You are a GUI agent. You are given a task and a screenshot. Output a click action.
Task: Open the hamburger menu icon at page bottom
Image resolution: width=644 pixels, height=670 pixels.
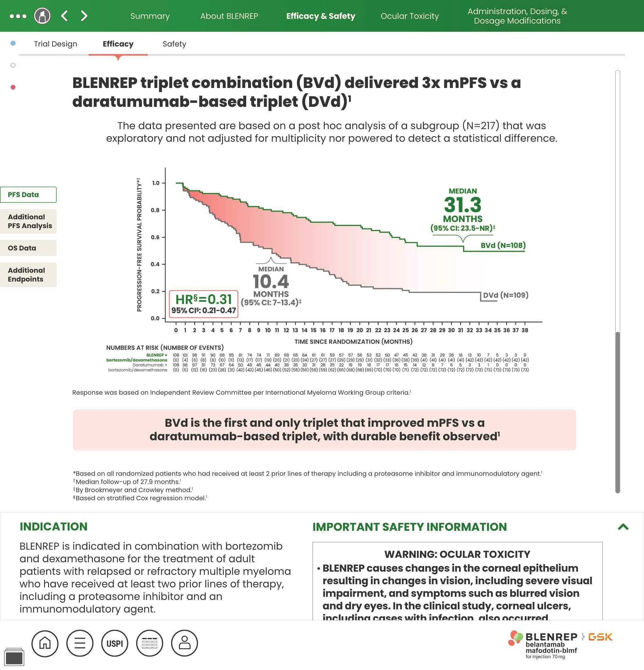(x=79, y=643)
